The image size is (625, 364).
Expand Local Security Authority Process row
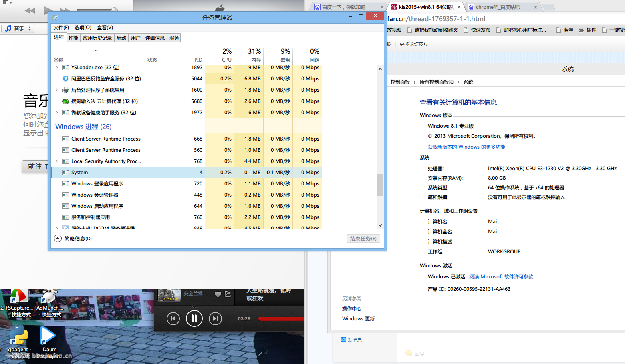coord(56,161)
